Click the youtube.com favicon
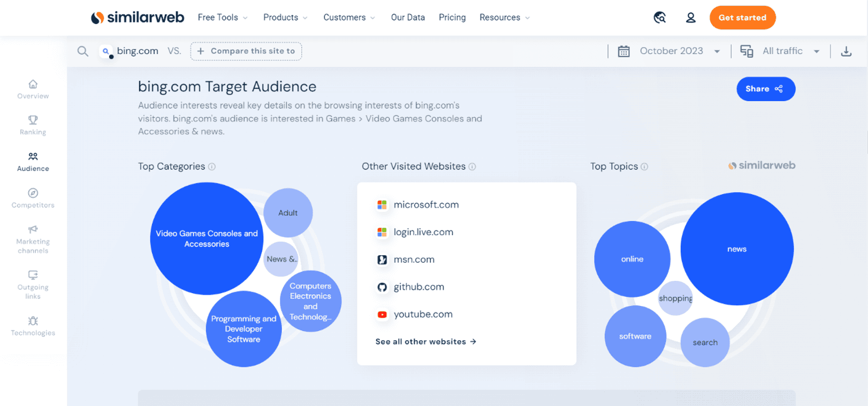The width and height of the screenshot is (868, 406). [x=382, y=315]
